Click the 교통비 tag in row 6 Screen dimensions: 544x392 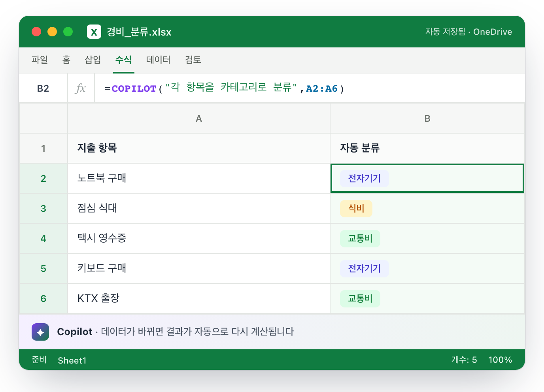click(x=360, y=298)
